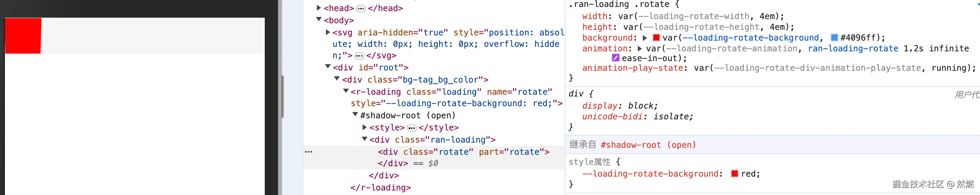980x195 pixels.
Task: Open the style ellipsis badge
Action: coord(412,128)
